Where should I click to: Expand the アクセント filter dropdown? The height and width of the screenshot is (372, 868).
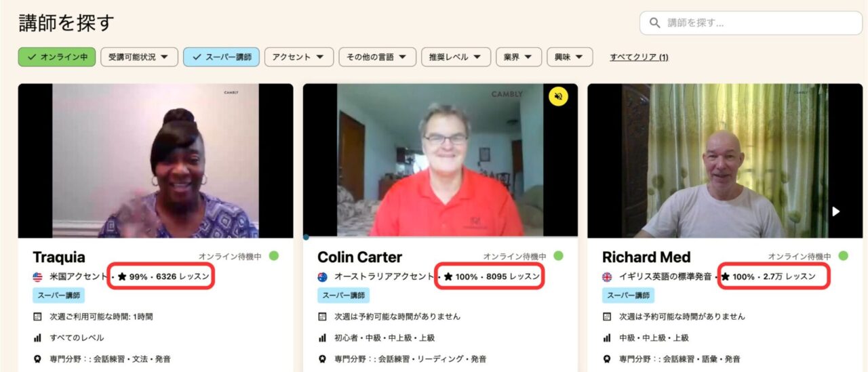[x=298, y=57]
